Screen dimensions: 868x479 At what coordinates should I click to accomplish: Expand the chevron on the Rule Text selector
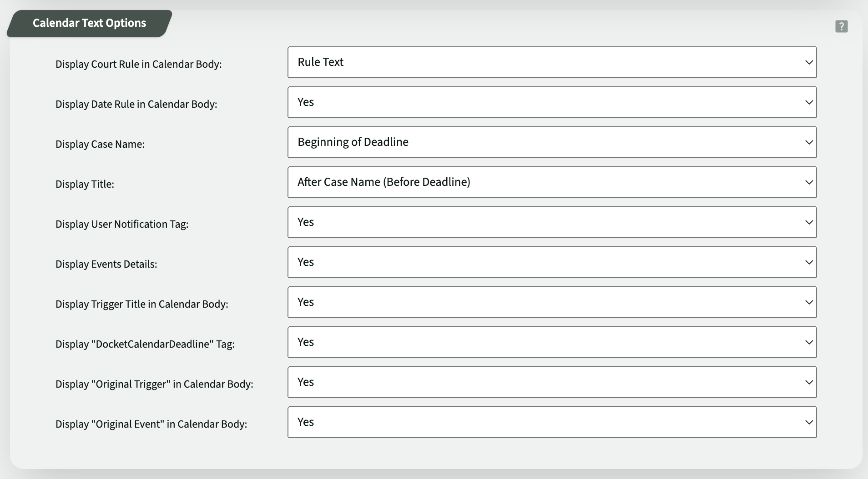click(x=809, y=62)
